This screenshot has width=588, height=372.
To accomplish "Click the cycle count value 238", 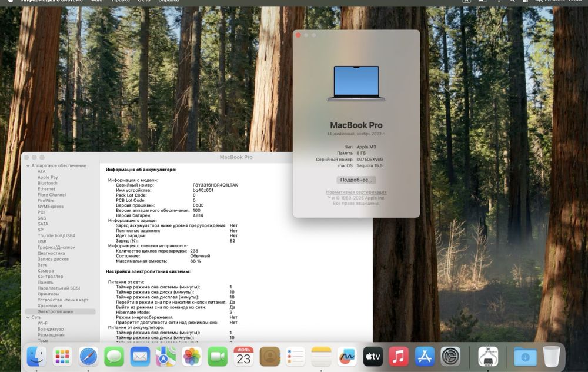I will point(194,251).
